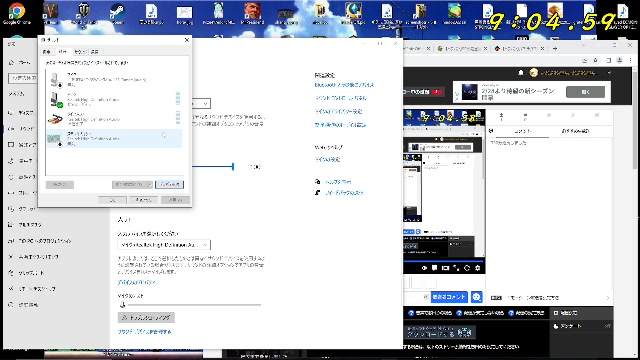Click OK in the Sound dialog
640x360 pixels.
[x=112, y=200]
